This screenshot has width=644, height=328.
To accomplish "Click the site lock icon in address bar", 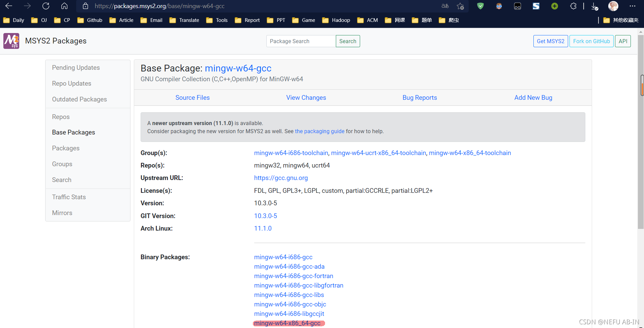I will (x=86, y=6).
